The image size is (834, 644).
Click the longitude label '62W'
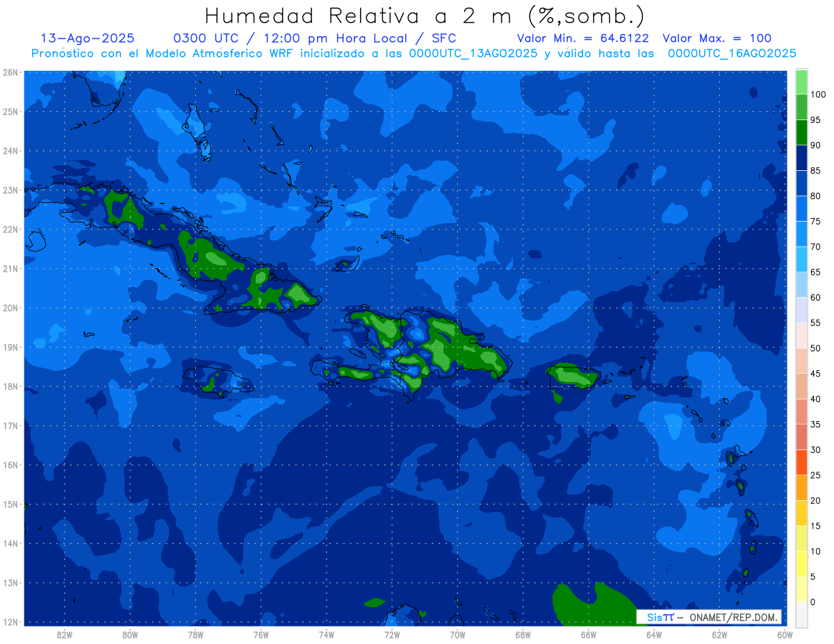click(x=719, y=634)
